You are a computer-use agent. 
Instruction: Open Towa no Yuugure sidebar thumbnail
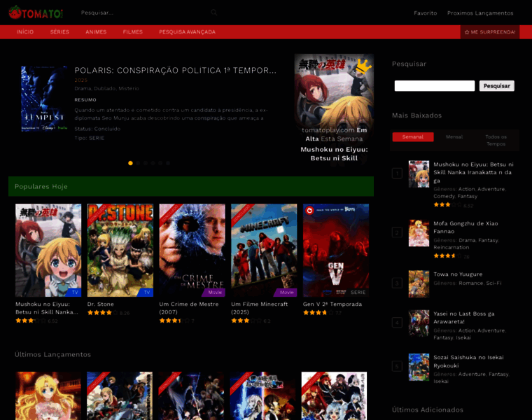point(419,284)
